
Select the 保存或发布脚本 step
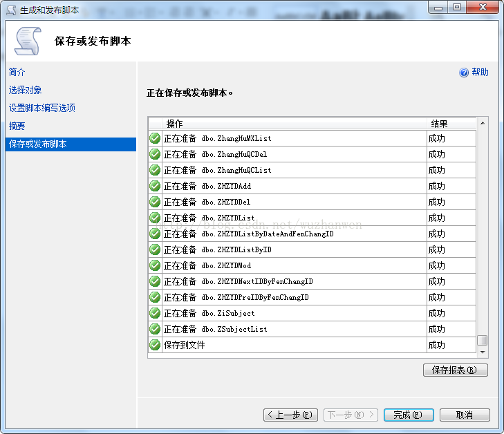71,144
